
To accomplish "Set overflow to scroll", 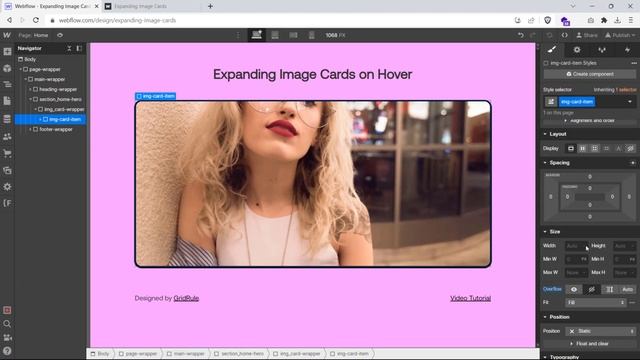I will click(609, 289).
